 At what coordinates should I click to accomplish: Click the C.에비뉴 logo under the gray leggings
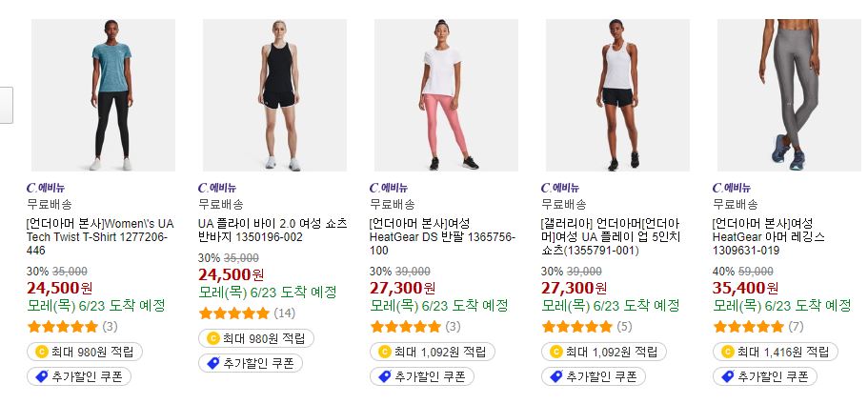pyautogui.click(x=732, y=188)
